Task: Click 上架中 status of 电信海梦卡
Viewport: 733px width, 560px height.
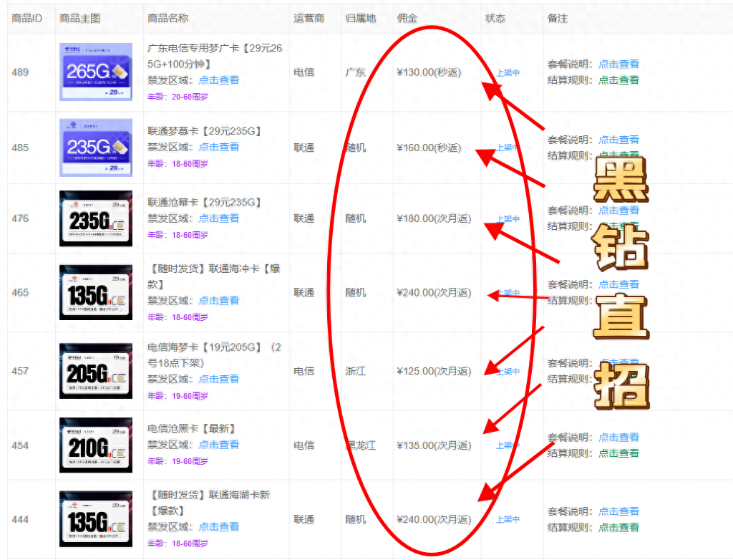Action: pyautogui.click(x=508, y=372)
